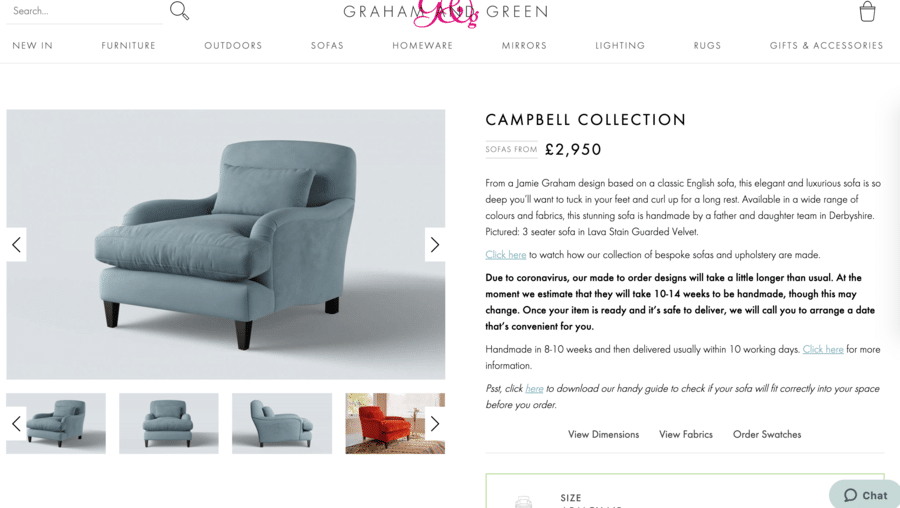This screenshot has height=508, width=900.
Task: Open the Furniture menu
Action: tap(129, 45)
